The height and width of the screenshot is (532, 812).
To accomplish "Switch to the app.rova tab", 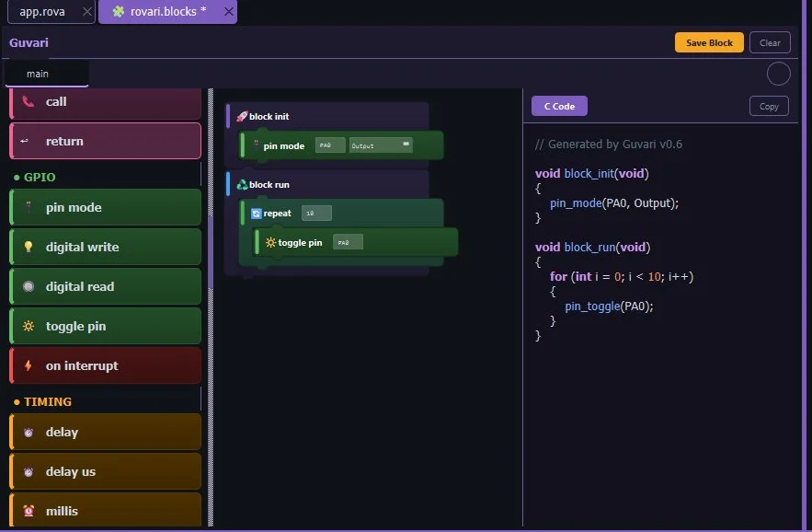I will tap(42, 11).
